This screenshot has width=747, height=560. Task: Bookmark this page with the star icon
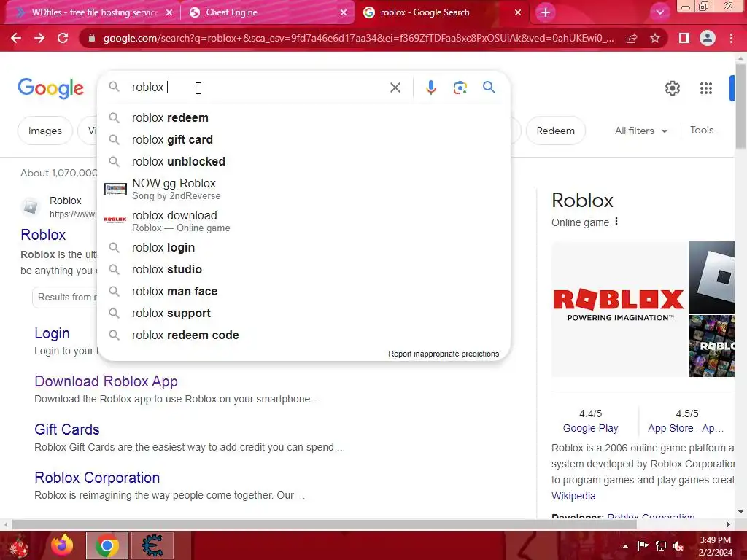[655, 38]
